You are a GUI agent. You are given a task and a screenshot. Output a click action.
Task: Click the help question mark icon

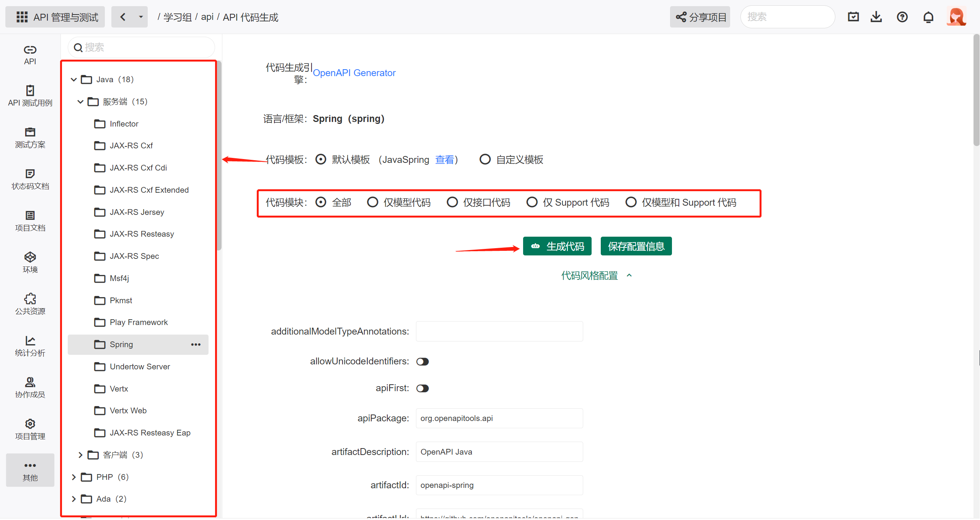click(x=902, y=17)
